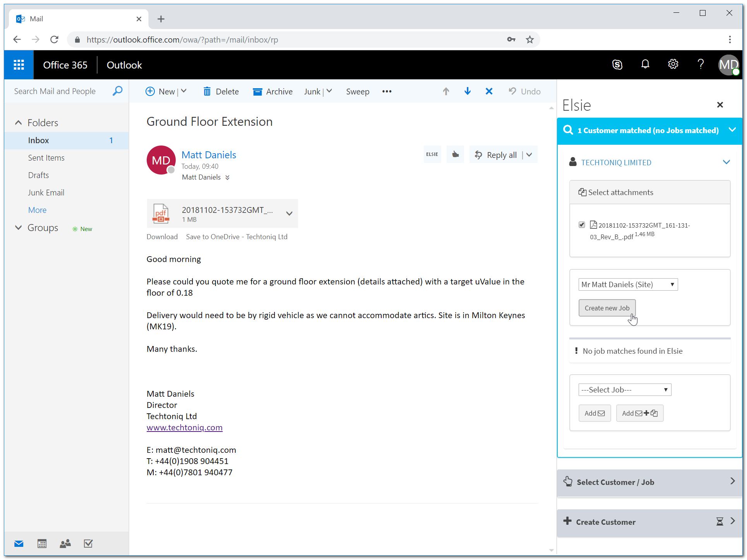Switch to the Calendar view icon

(x=42, y=544)
